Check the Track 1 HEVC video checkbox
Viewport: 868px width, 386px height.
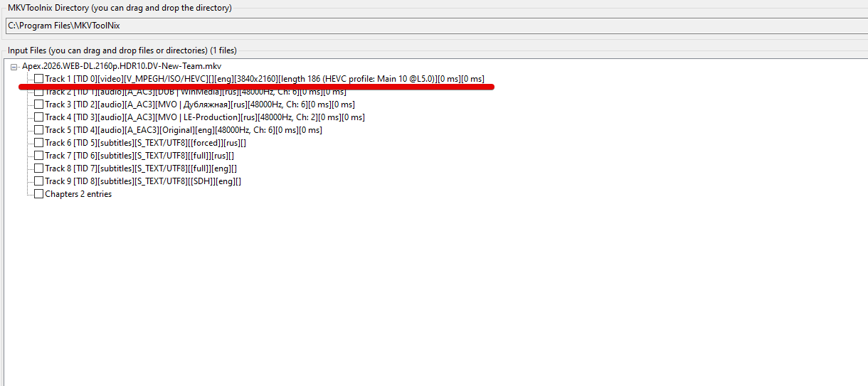38,79
